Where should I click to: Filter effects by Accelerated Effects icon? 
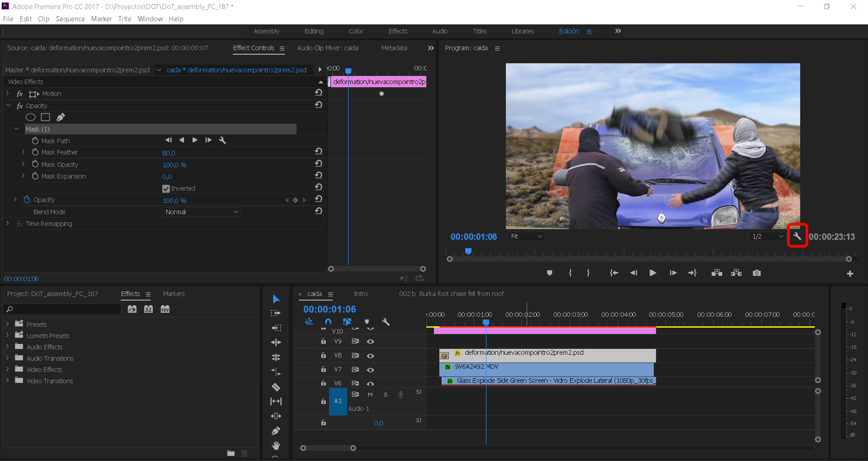point(132,309)
